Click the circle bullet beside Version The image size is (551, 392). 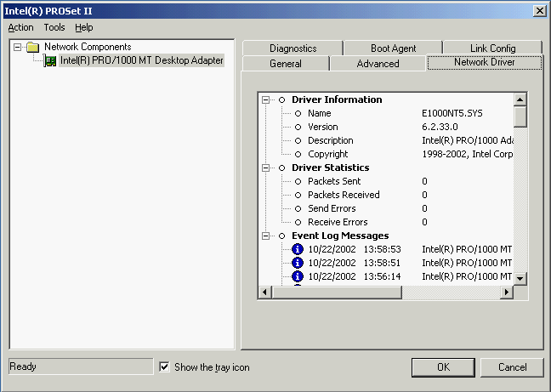(x=298, y=128)
